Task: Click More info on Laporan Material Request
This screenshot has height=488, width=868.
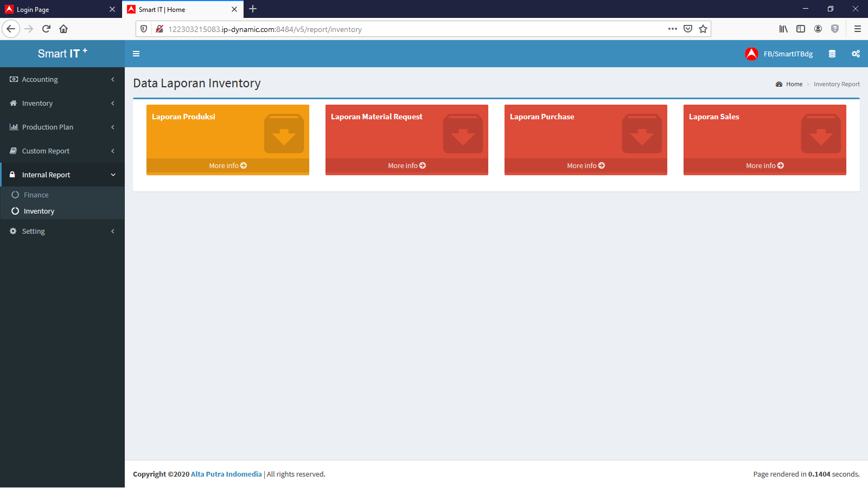Action: click(x=406, y=166)
